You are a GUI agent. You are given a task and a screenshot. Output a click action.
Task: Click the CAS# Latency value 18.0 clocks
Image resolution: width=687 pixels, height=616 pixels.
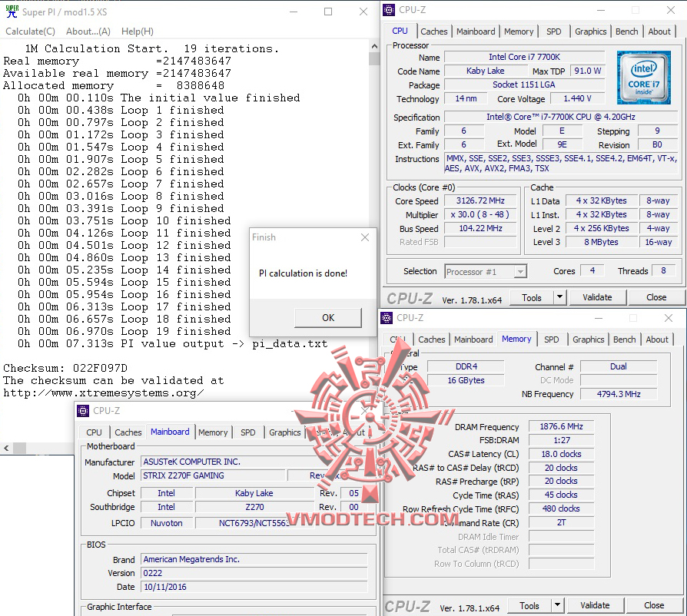[x=561, y=454]
